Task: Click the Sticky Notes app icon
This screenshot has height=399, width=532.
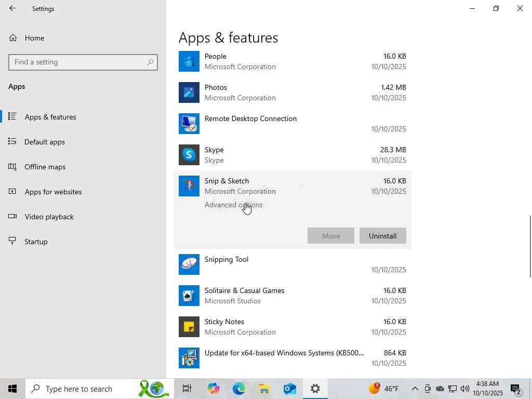Action: coord(189,327)
